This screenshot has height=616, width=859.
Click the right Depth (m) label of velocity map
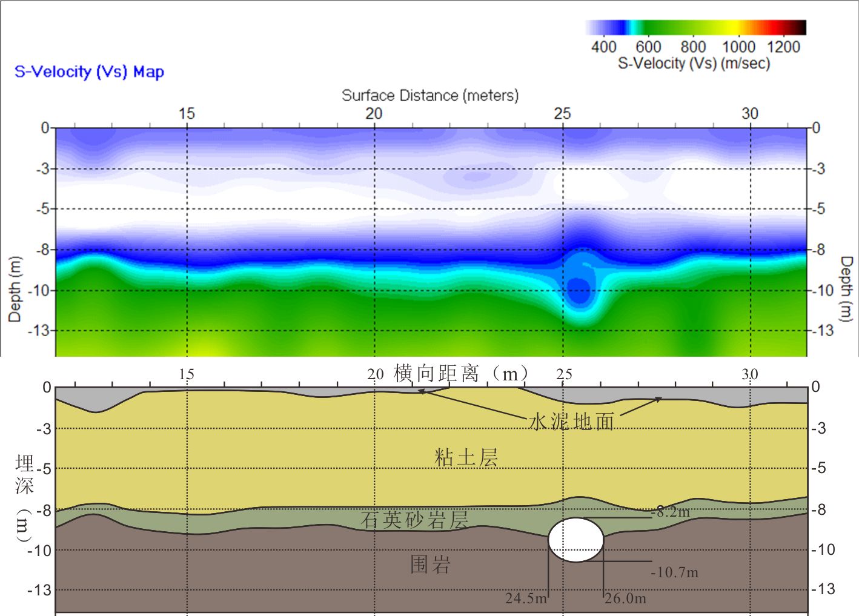(x=846, y=289)
